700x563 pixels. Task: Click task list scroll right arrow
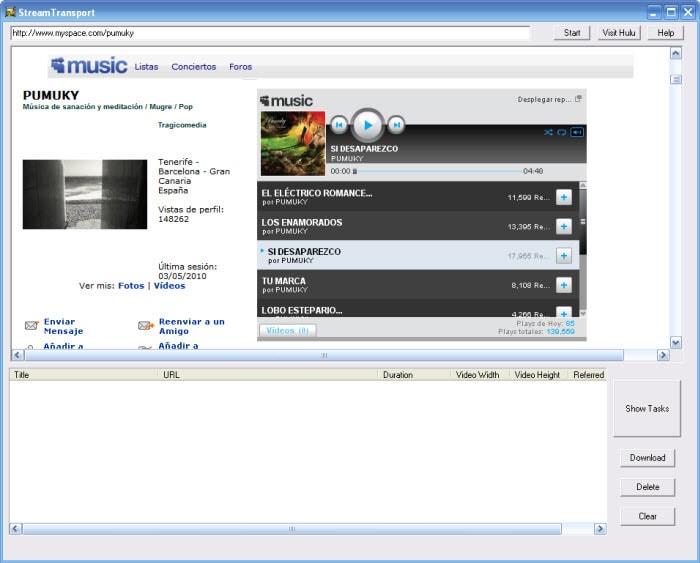tap(600, 529)
